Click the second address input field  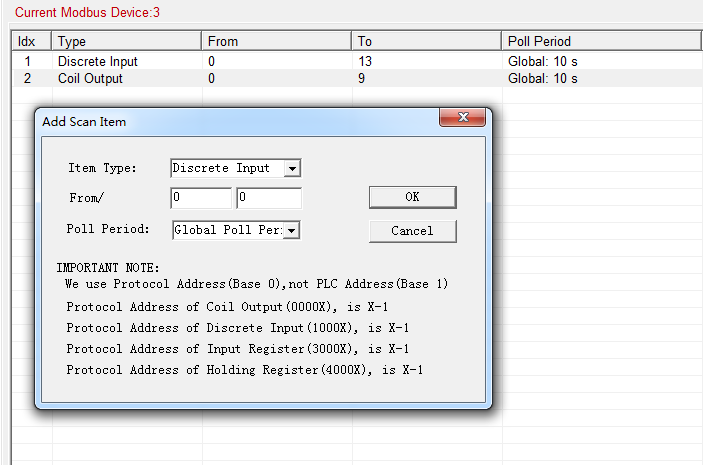coord(268,198)
